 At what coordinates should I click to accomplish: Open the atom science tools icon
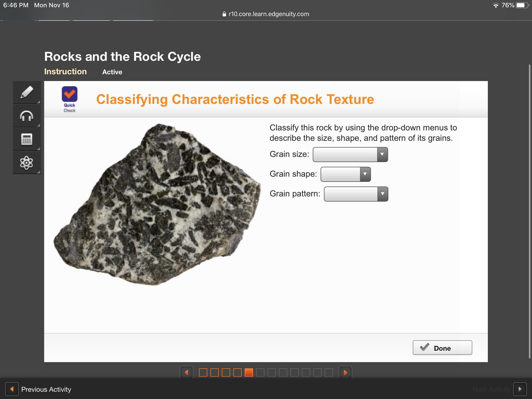pos(27,163)
